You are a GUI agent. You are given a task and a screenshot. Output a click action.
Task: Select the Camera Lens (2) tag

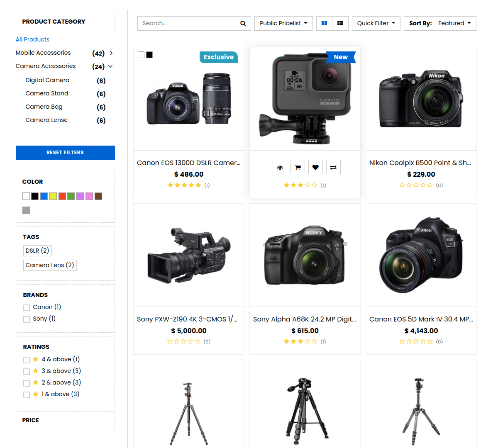pyautogui.click(x=50, y=265)
